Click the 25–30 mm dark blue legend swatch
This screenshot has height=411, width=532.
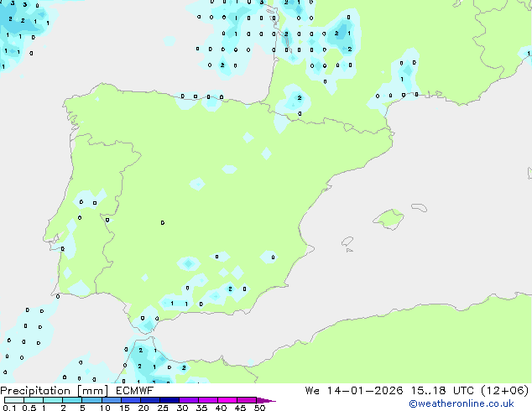click(x=169, y=400)
